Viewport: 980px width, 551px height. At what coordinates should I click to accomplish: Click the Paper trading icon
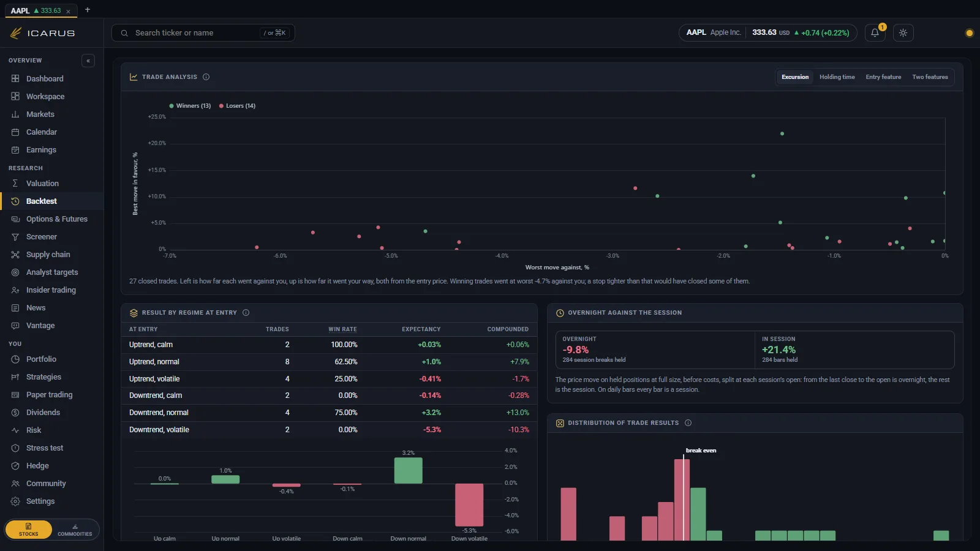click(x=15, y=395)
